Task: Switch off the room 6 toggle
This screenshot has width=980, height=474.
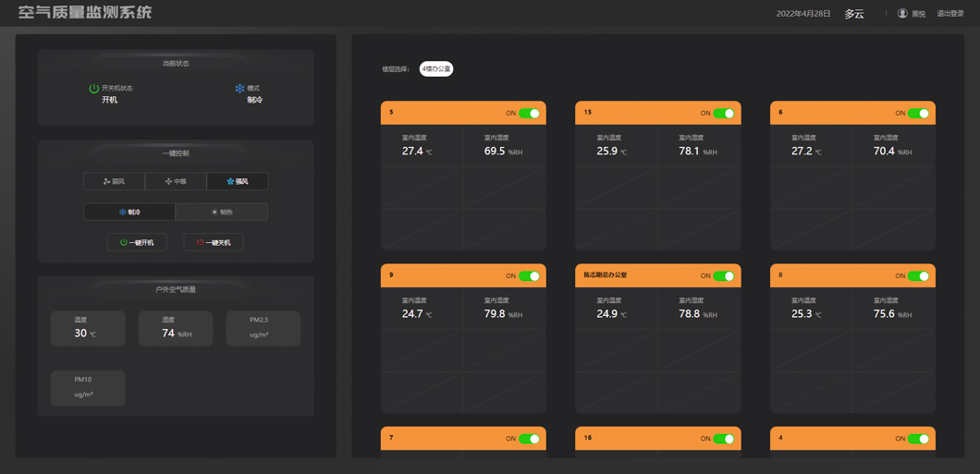Action: point(918,114)
